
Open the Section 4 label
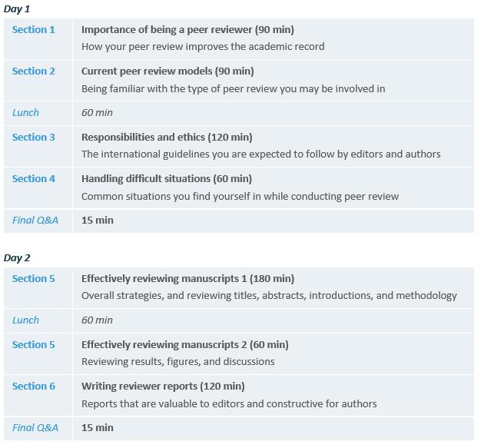pos(34,178)
